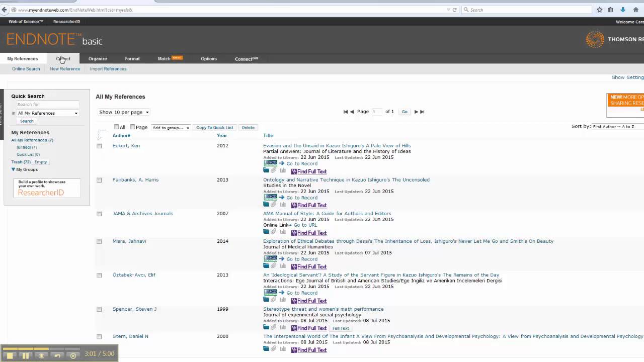The image size is (644, 362).
Task: Select checkbox for Öztabek-Avcı, Elif
Action: 99,275
